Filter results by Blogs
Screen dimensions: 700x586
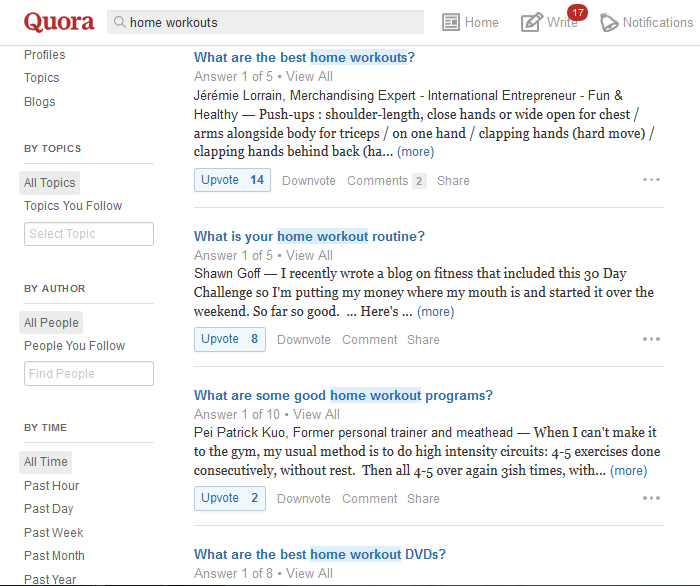(40, 101)
